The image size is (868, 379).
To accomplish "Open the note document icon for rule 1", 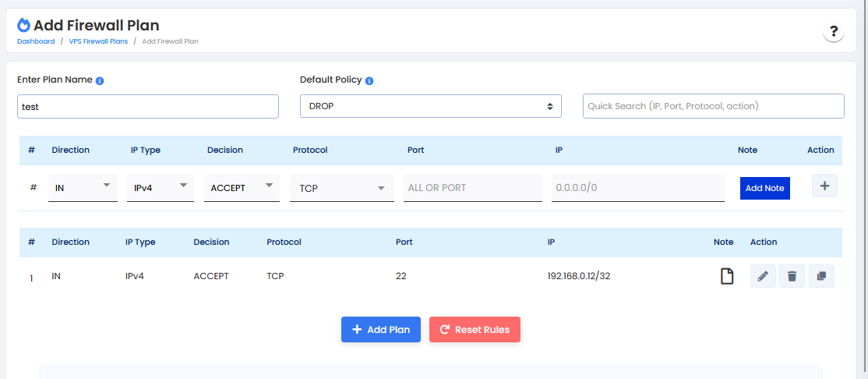I will click(x=726, y=276).
